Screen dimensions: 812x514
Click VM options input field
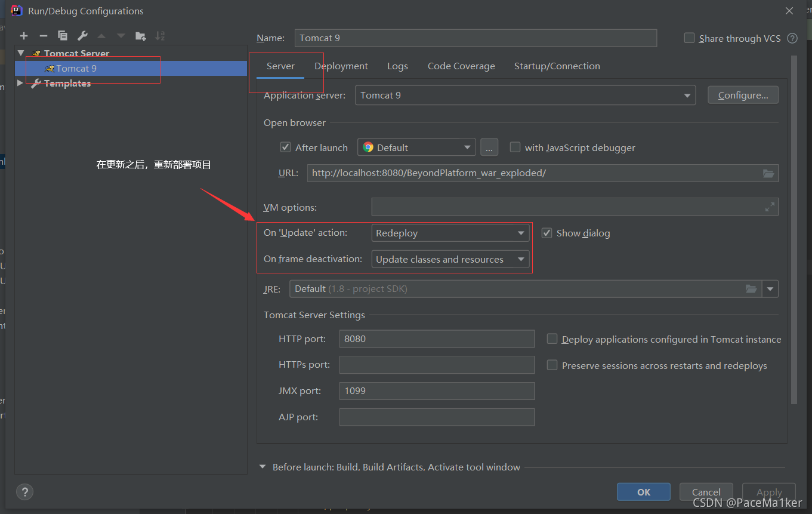575,207
